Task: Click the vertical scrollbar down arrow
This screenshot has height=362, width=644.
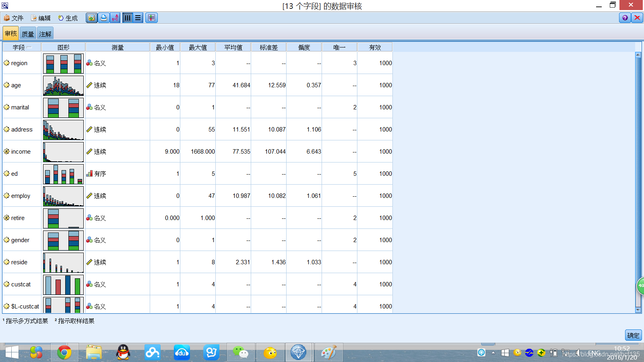Action: pyautogui.click(x=638, y=310)
